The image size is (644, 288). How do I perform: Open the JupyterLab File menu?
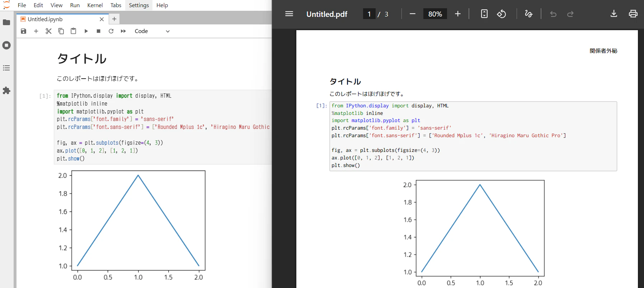22,5
